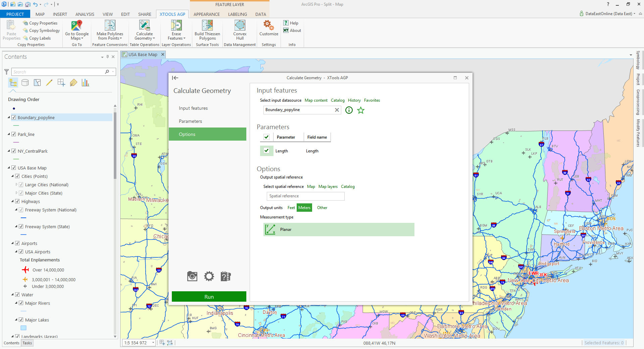Switch to the Tasks pane tab
Screen dimensions: 644x349
pos(27,343)
